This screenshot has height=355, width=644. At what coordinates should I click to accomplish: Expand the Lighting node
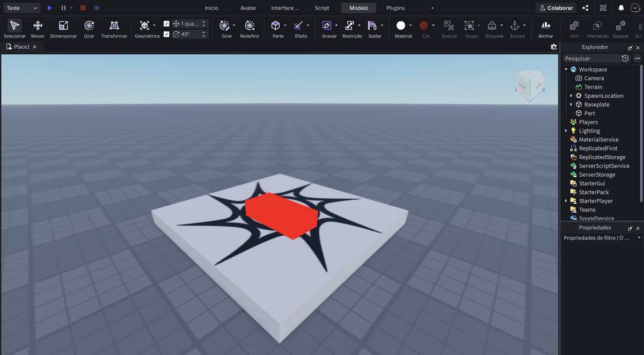coord(566,131)
